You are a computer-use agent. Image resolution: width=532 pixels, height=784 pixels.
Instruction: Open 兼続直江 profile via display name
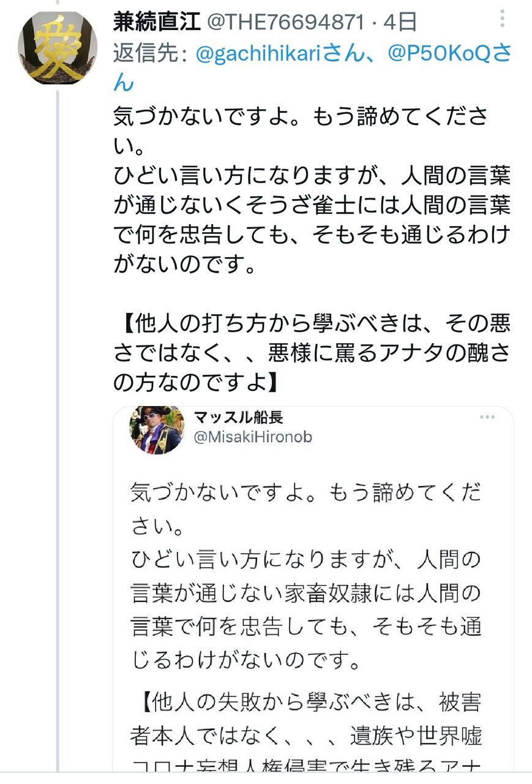click(x=157, y=22)
